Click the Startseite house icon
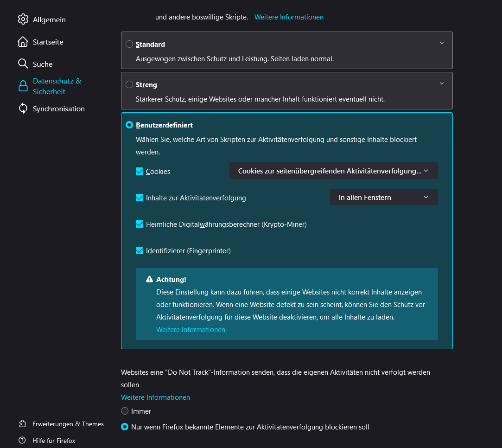Image resolution: width=502 pixels, height=448 pixels. [x=23, y=42]
